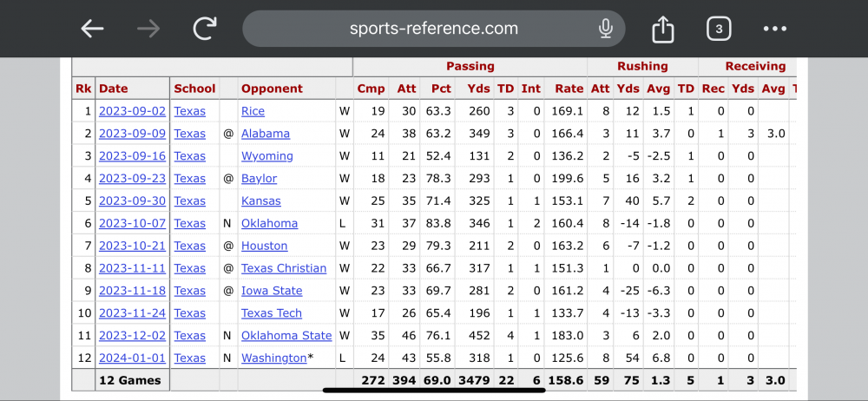This screenshot has height=401, width=868.
Task: Sort table by Date column header
Action: click(x=114, y=89)
